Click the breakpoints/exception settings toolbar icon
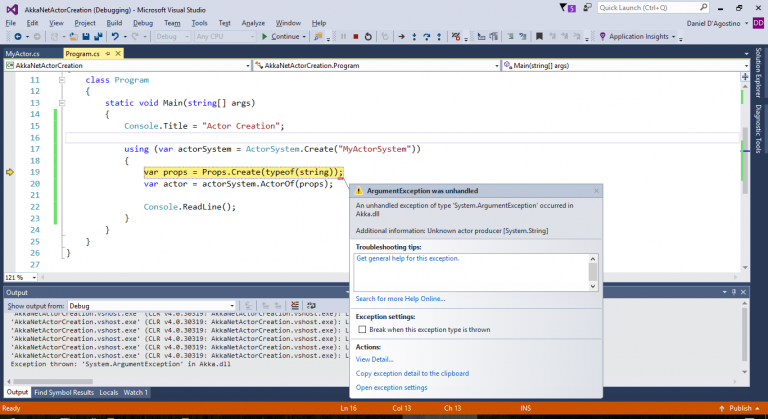Viewport: 768px width, 419px height. 456,37
